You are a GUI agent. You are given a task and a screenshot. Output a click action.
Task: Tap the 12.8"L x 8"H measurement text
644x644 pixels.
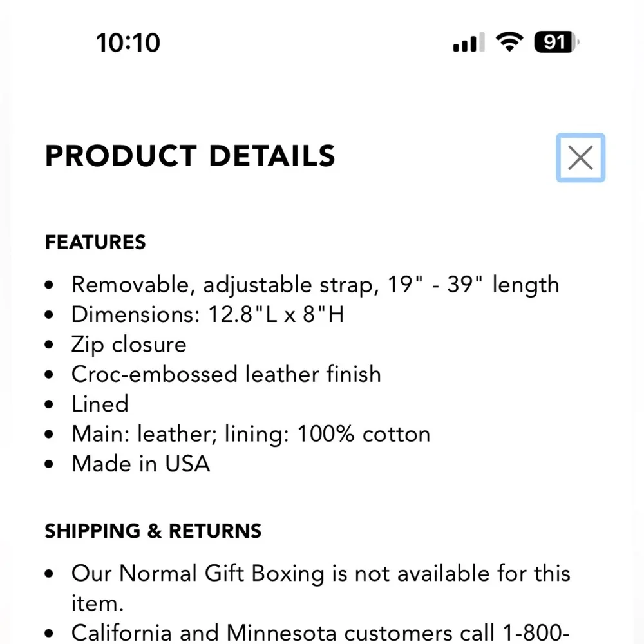coord(276,314)
